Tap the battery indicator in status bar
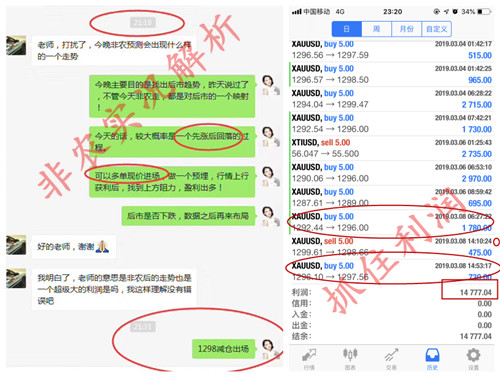 tap(484, 12)
